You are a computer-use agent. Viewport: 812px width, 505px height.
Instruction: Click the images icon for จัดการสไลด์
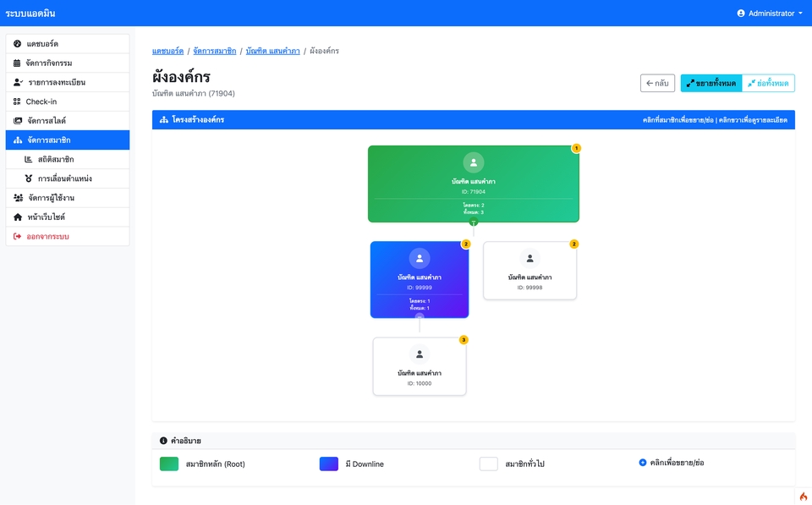(x=18, y=121)
